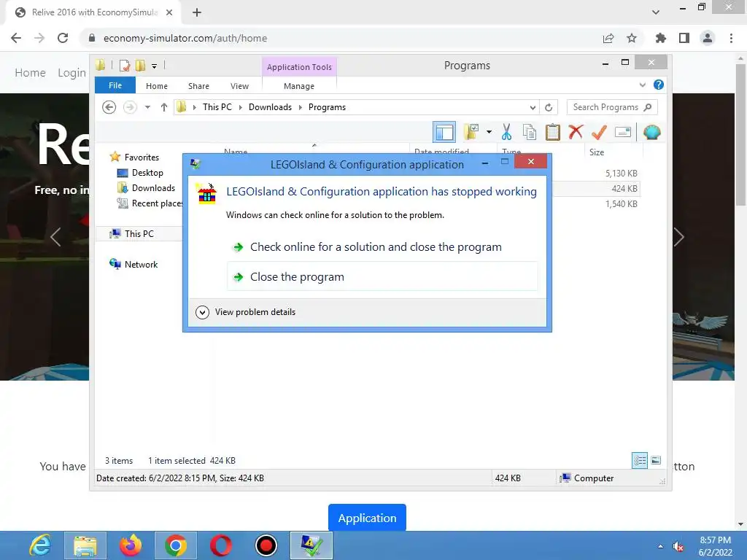Click Programs in the address breadcrumb
The height and width of the screenshot is (560, 747).
[327, 107]
